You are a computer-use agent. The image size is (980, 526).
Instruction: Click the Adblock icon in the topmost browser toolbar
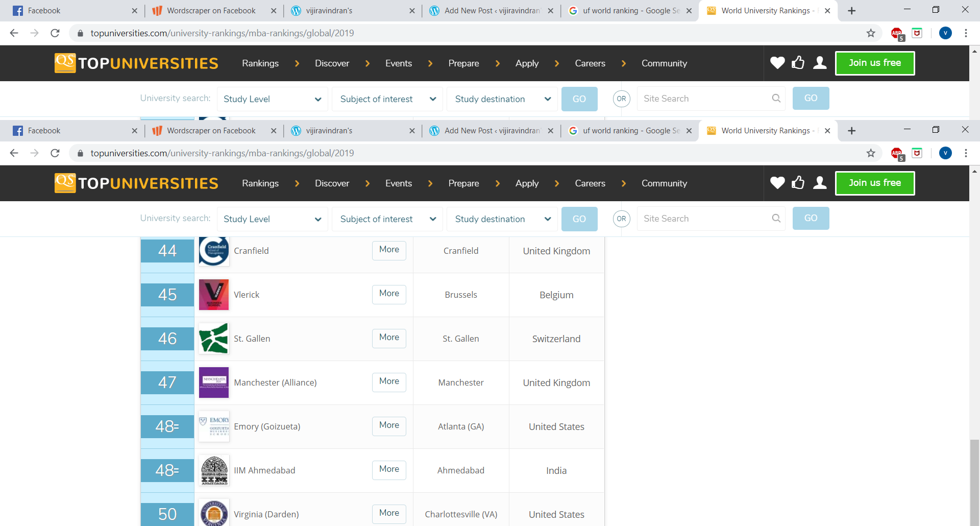[x=897, y=34]
